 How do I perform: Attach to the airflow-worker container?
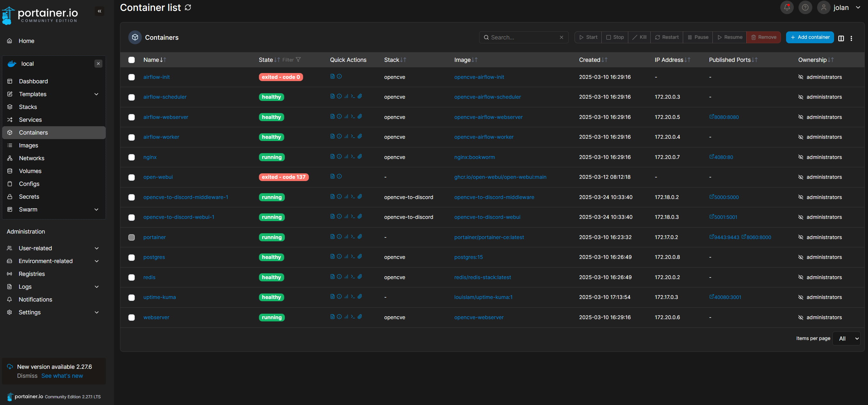(x=360, y=136)
